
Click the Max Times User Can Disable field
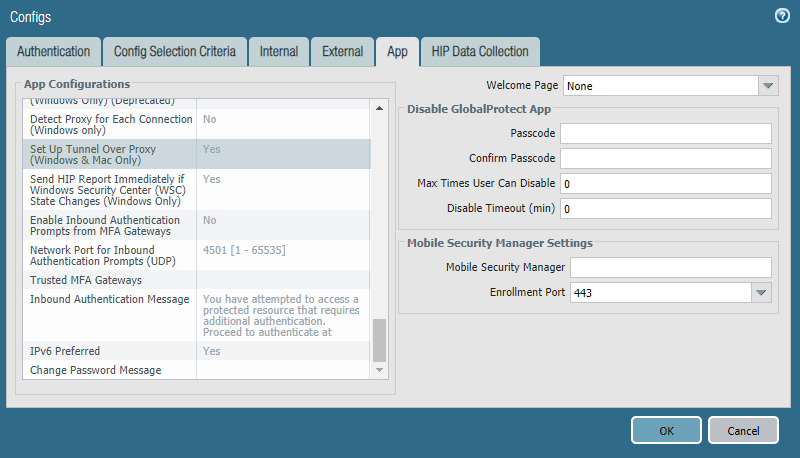click(665, 184)
